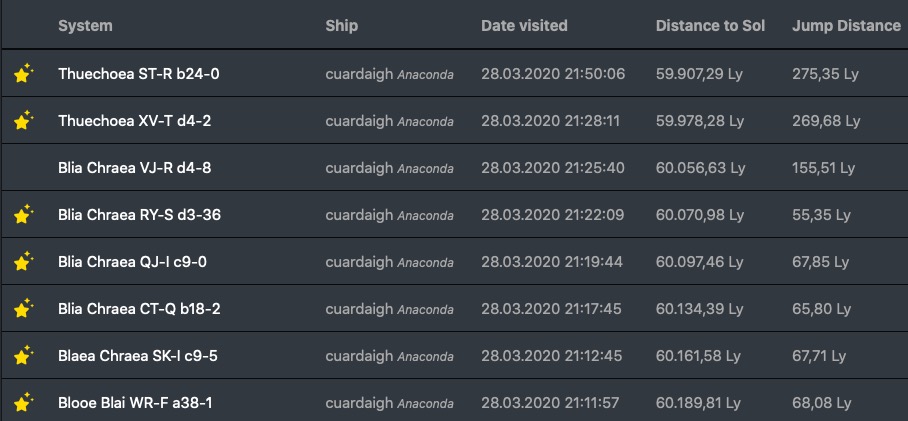The width and height of the screenshot is (908, 421).
Task: Click the 275,35 Ly jump distance cell
Action: [825, 73]
